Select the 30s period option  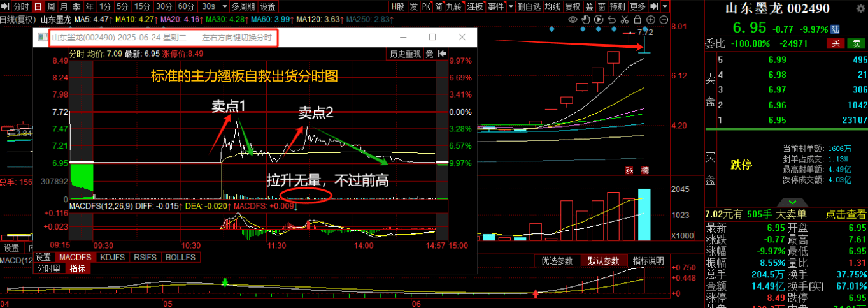tap(209, 6)
